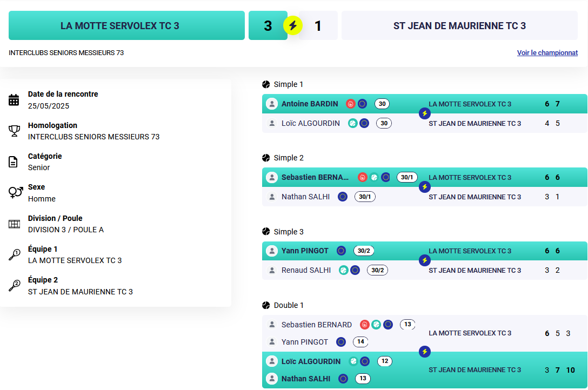Click the trophy icon beside Homologation

click(x=14, y=131)
